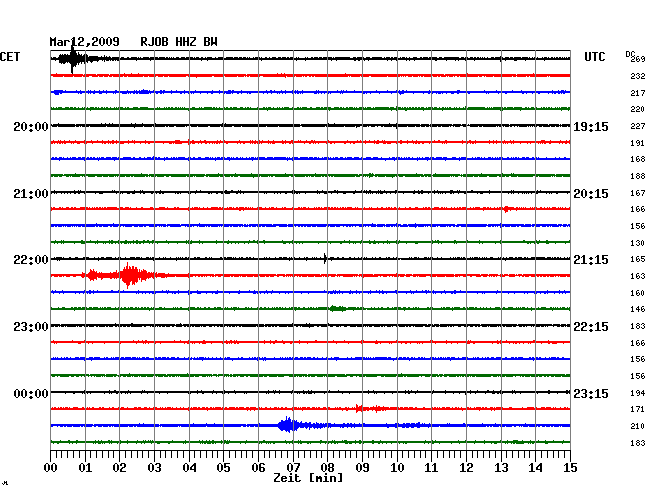
Task: Click the 20:15 UTC time label
Action: click(591, 194)
